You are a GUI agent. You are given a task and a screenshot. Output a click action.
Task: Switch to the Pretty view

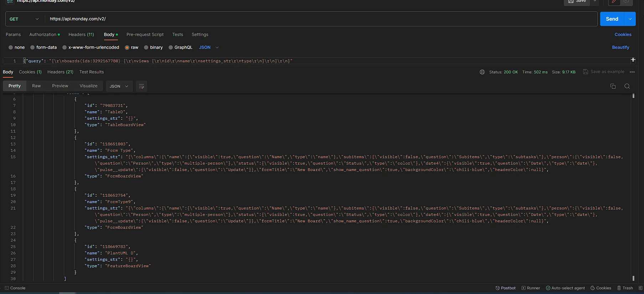pos(15,86)
